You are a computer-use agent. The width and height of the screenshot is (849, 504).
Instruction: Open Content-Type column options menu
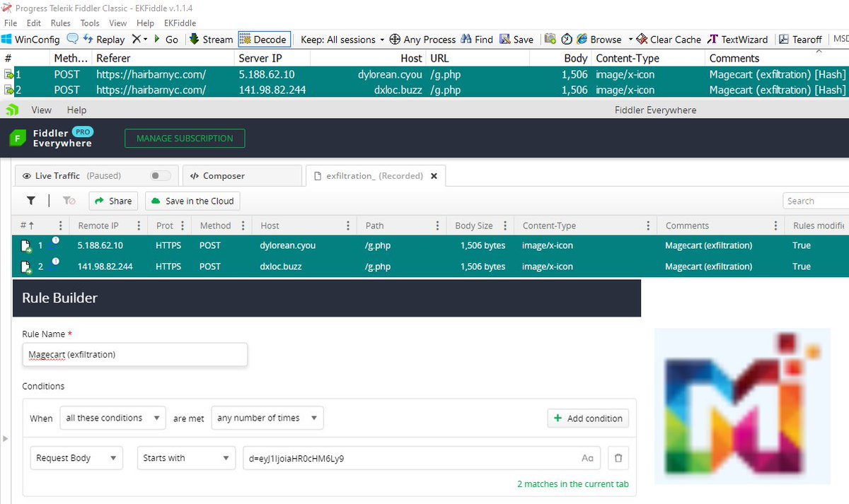coord(648,225)
